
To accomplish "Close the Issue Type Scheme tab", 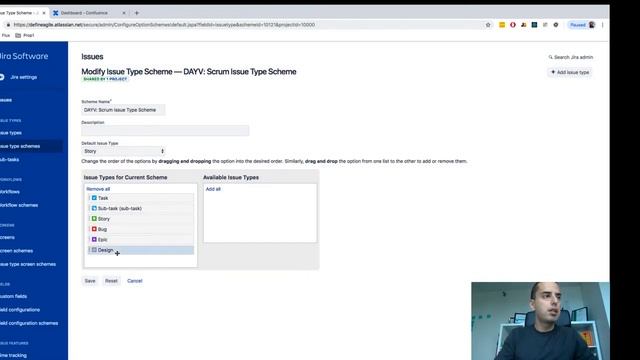I will (x=44, y=13).
